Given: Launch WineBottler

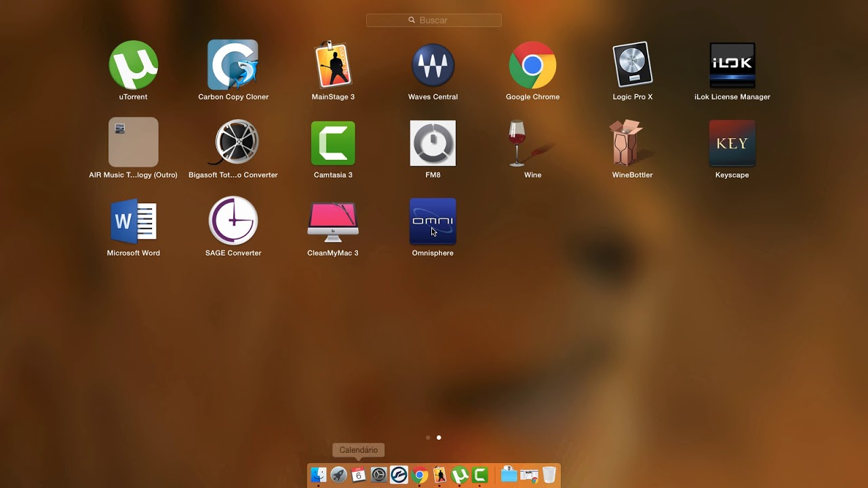Looking at the screenshot, I should 632,143.
